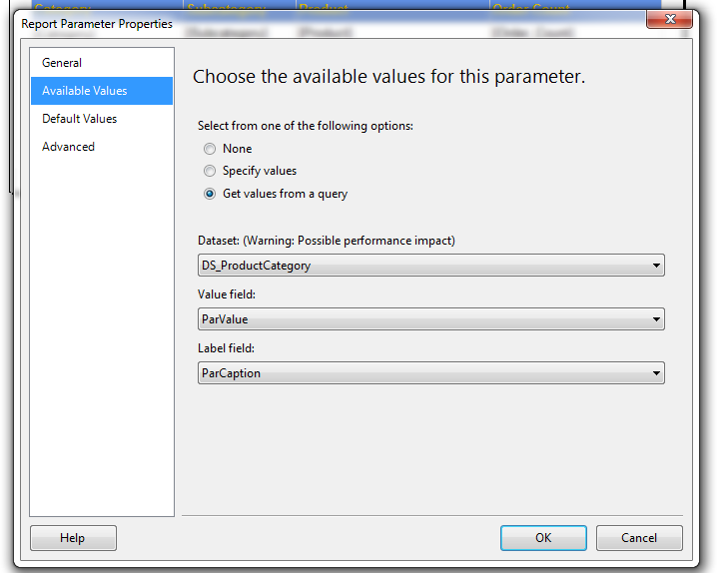Confirm the dialog with OK
Screen dimensions: 728x573
click(542, 538)
